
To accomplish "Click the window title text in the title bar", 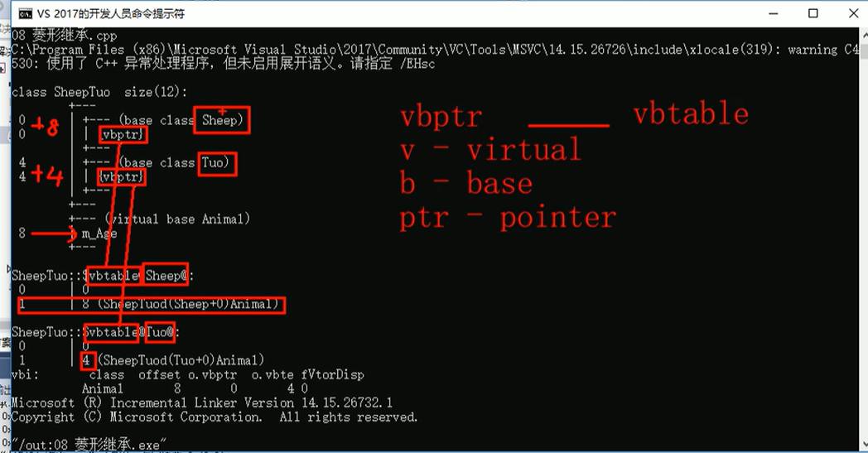I will click(111, 14).
